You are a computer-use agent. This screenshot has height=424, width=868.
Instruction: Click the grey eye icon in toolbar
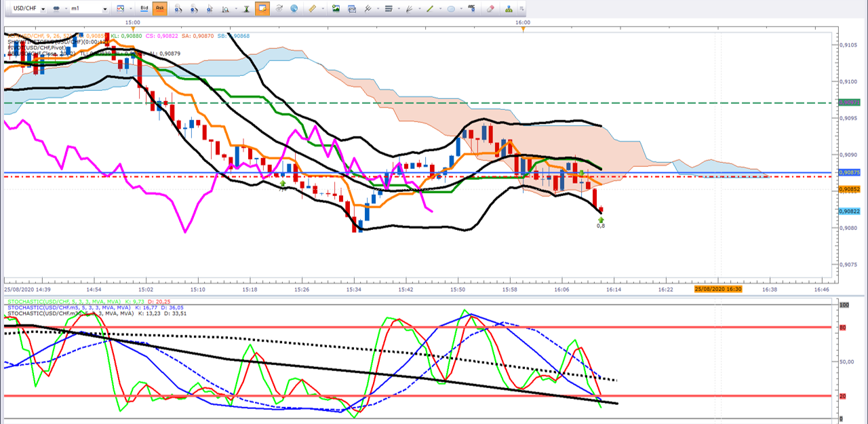point(279,9)
